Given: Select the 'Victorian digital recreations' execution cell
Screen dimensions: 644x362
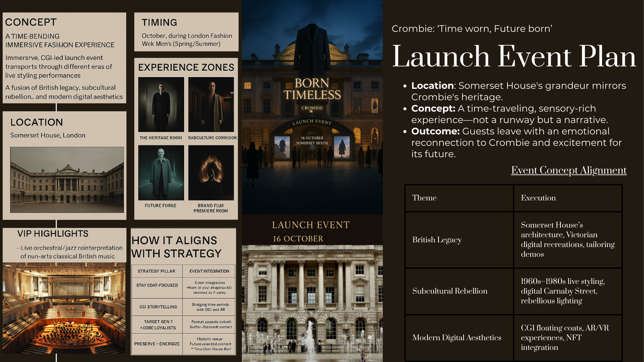Looking at the screenshot, I should pyautogui.click(x=568, y=240).
